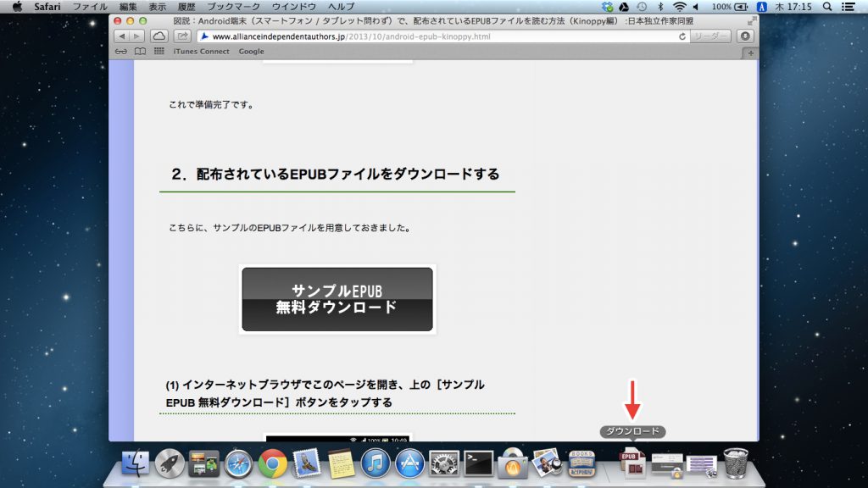
Task: Open the Safari application menu
Action: (x=47, y=7)
